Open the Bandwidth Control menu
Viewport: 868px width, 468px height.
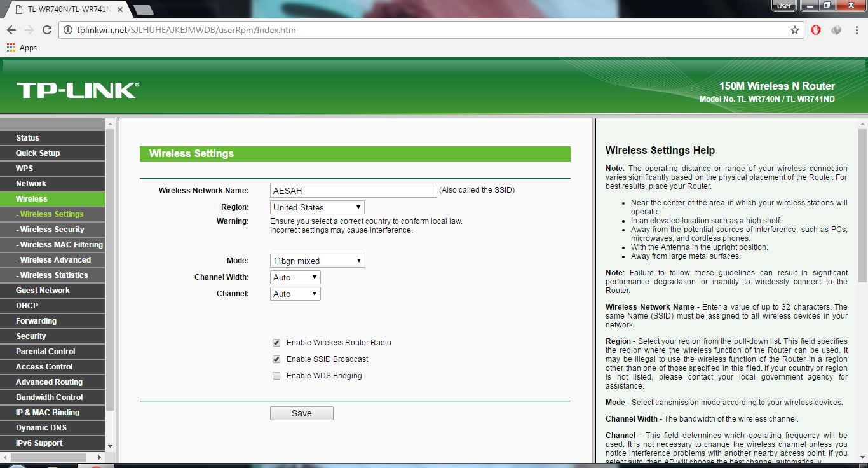pyautogui.click(x=52, y=397)
